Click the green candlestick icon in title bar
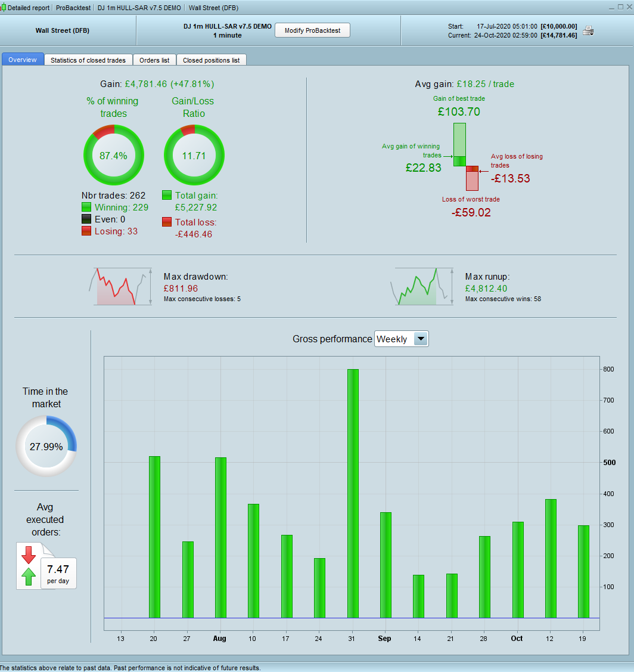The width and height of the screenshot is (634, 672). click(x=3, y=8)
